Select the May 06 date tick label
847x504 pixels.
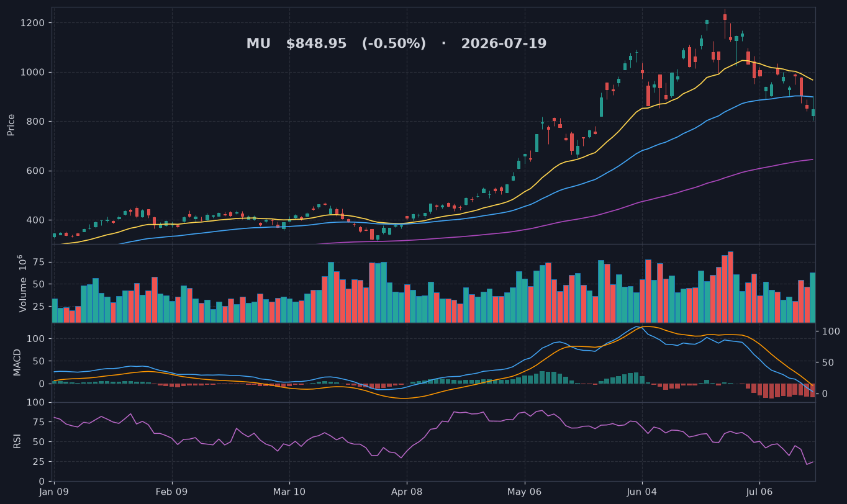pos(524,492)
